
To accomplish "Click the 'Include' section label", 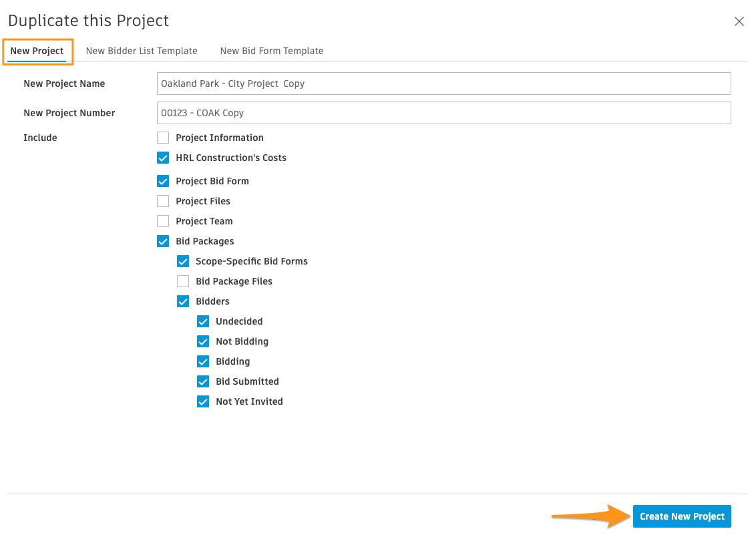I will click(40, 138).
